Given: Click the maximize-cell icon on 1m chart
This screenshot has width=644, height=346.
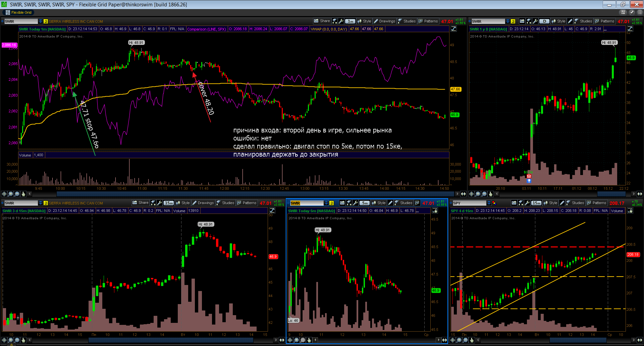Looking at the screenshot, I should (x=335, y=21).
